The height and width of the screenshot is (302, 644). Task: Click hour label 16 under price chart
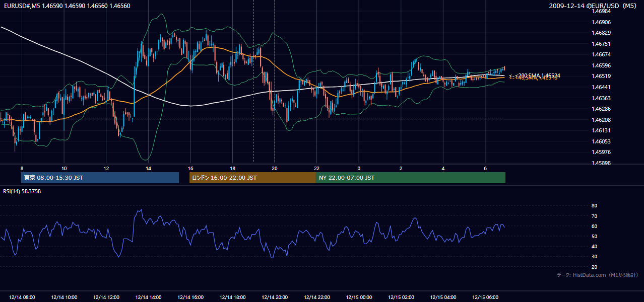[190, 168]
